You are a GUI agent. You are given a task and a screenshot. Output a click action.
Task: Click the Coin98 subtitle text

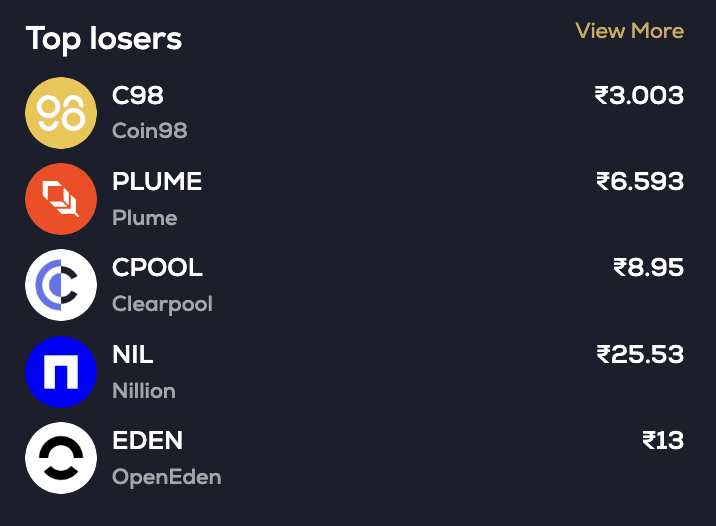150,131
